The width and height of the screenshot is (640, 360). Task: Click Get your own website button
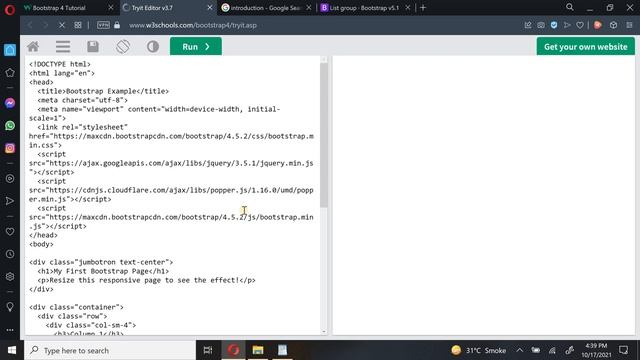coord(585,47)
